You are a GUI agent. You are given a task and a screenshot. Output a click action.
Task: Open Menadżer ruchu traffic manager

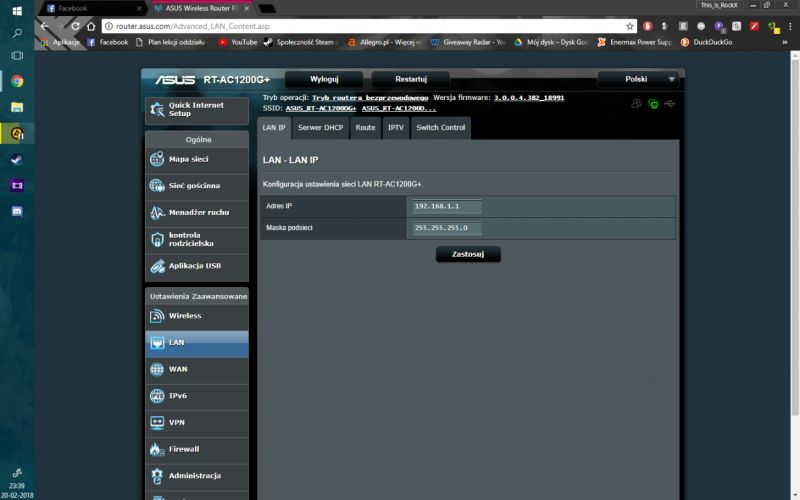(196, 212)
